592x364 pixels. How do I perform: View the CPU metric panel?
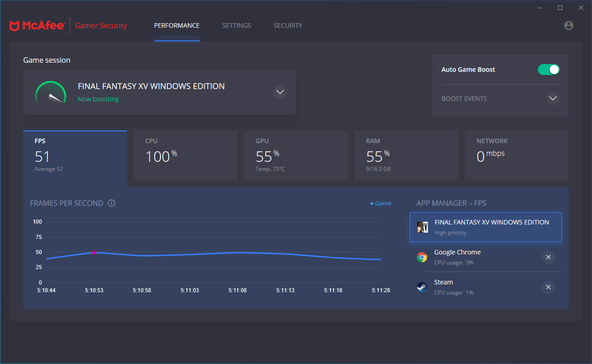coord(185,155)
